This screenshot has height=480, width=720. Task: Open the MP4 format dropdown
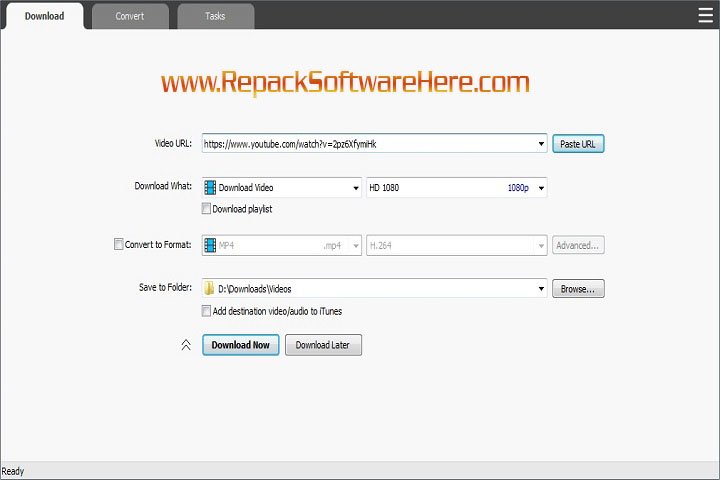coord(282,245)
